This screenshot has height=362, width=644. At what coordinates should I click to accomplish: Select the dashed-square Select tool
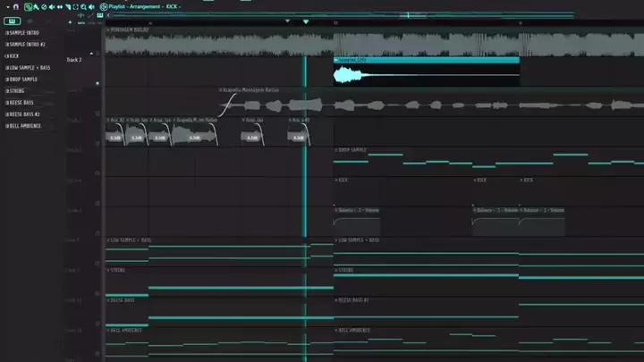[75, 6]
